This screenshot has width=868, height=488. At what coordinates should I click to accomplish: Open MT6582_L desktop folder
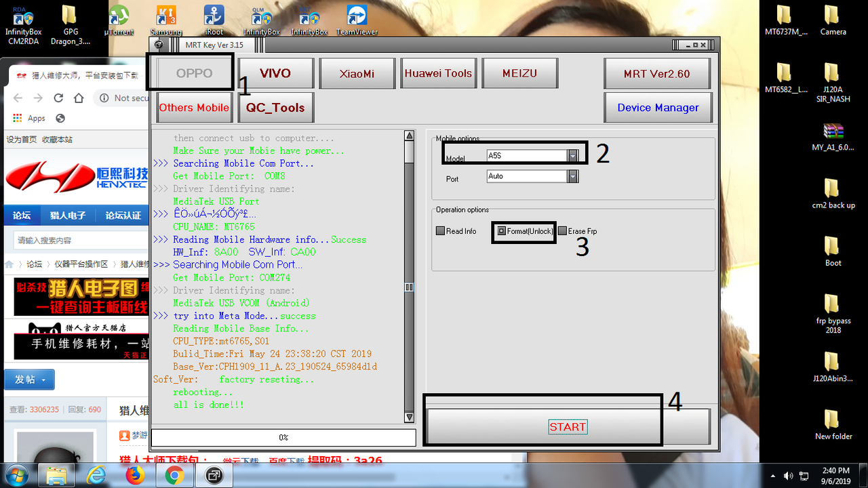[785, 78]
